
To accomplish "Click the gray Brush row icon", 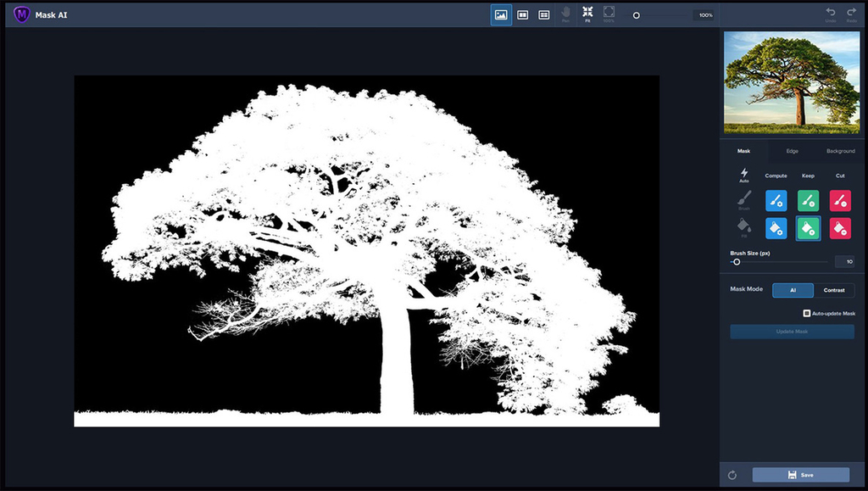I will click(744, 200).
